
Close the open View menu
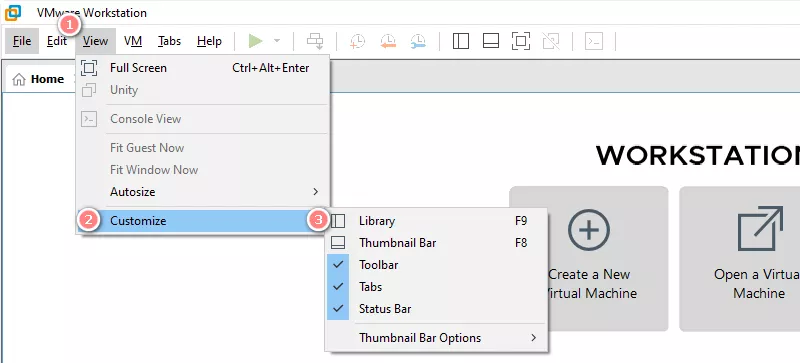[x=95, y=41]
